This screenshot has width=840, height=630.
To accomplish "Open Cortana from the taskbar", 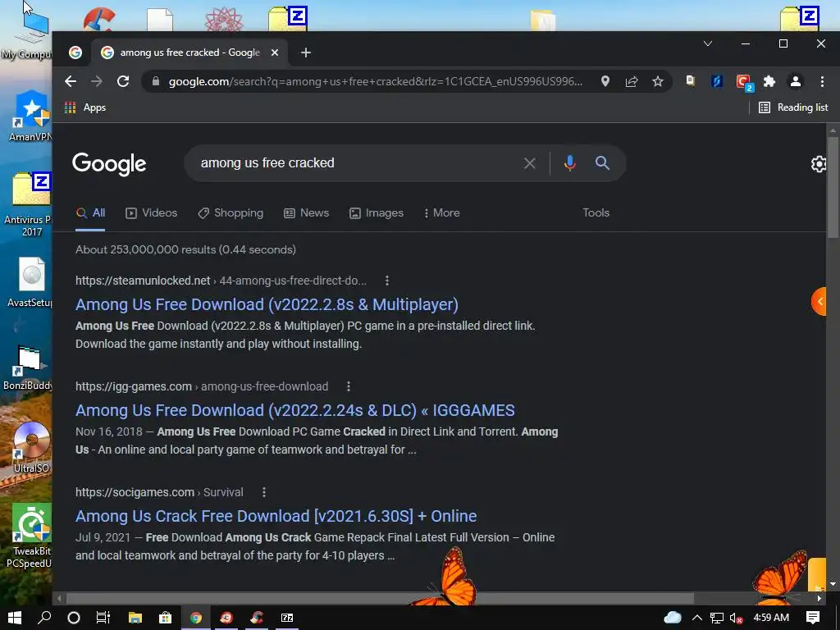I will point(74,618).
